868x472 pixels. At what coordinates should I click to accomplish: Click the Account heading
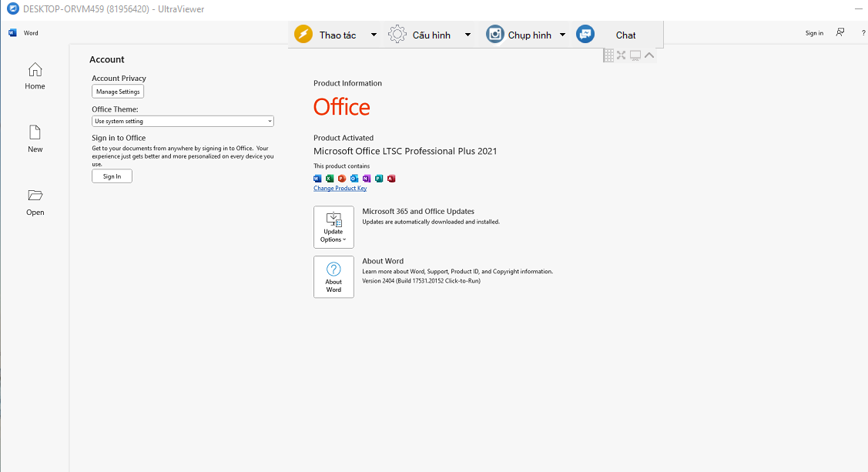click(107, 59)
